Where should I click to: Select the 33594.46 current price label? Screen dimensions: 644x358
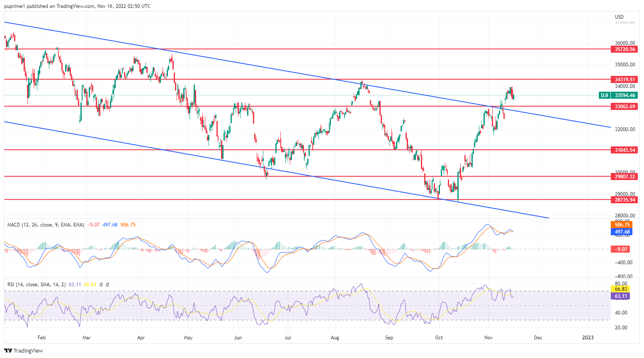[x=625, y=95]
